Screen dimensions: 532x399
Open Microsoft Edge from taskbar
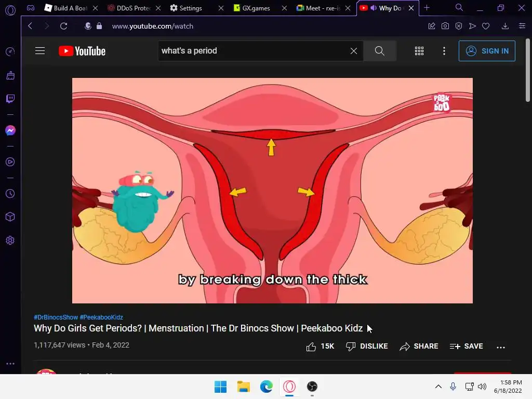point(267,387)
